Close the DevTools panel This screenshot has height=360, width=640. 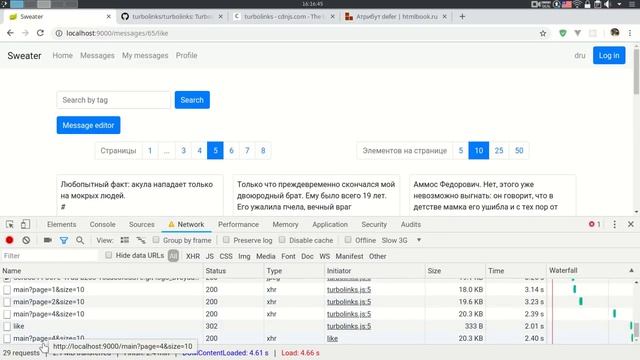pyautogui.click(x=631, y=224)
